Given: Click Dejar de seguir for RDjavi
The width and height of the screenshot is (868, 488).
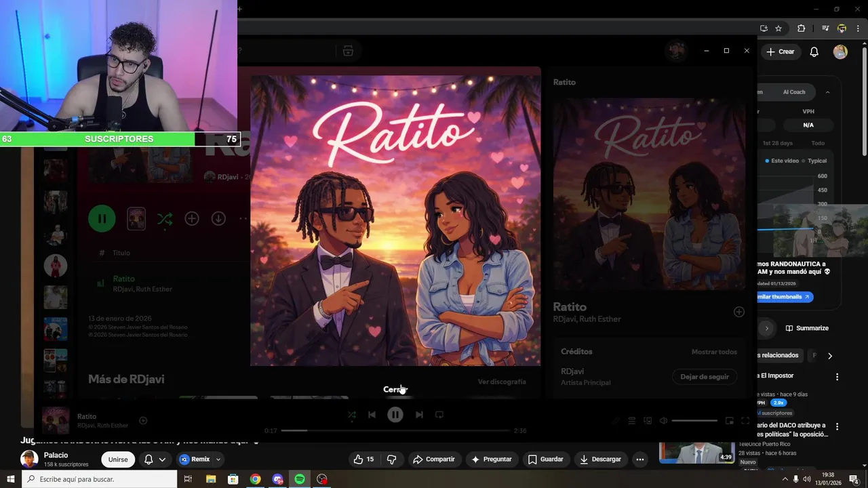Looking at the screenshot, I should (x=705, y=377).
